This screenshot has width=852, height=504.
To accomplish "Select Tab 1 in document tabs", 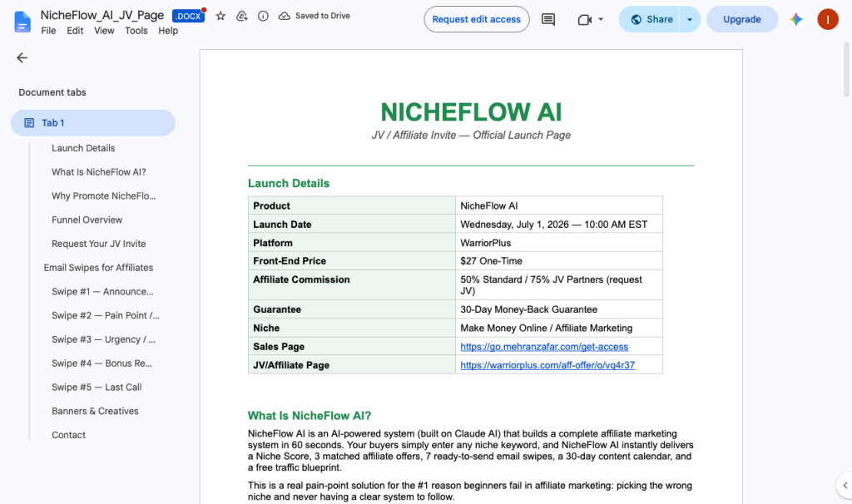I will [93, 123].
